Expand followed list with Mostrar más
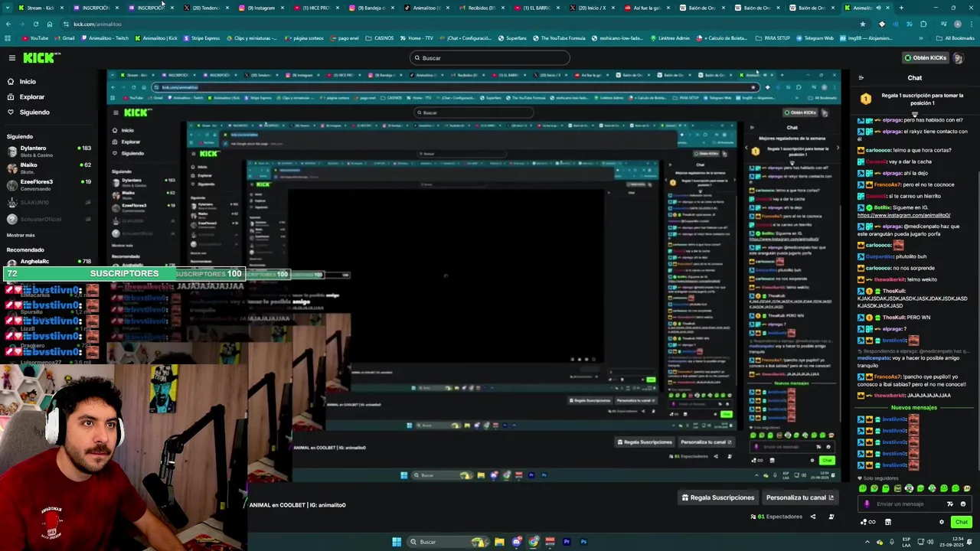Image resolution: width=980 pixels, height=551 pixels. point(21,235)
